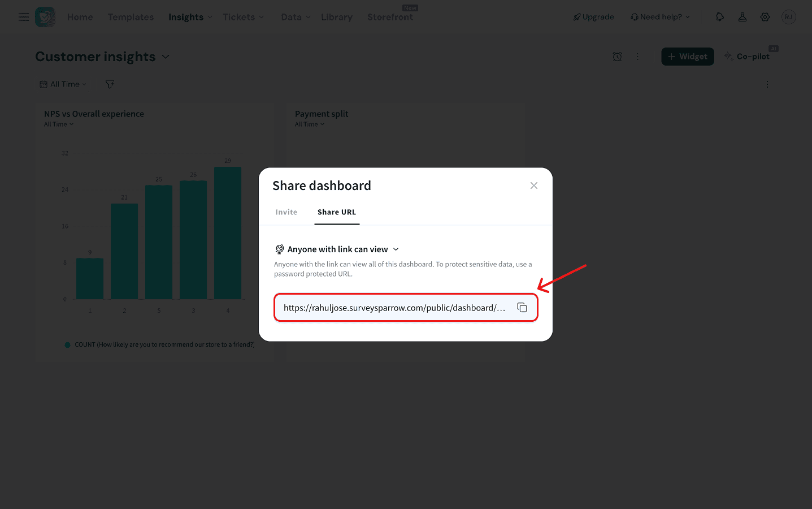Expand the Data menu
The image size is (812, 509).
(x=296, y=17)
